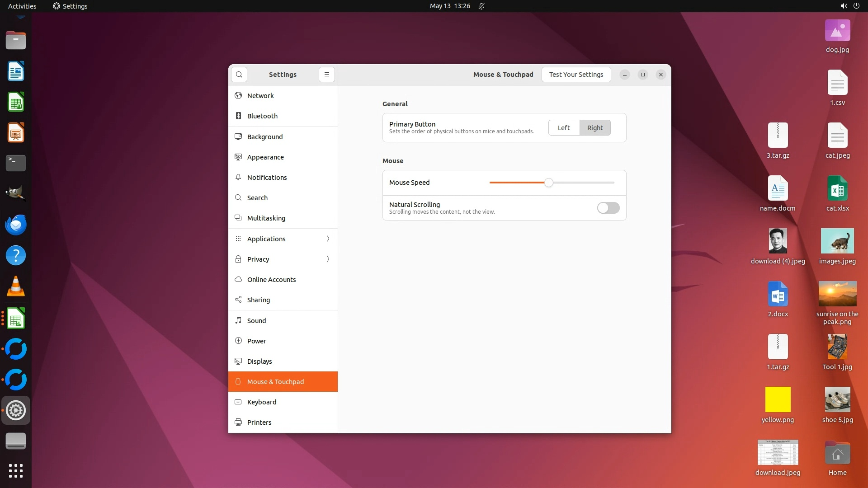Open Thunderbird mail from the dock
This screenshot has height=488, width=868.
pyautogui.click(x=16, y=225)
